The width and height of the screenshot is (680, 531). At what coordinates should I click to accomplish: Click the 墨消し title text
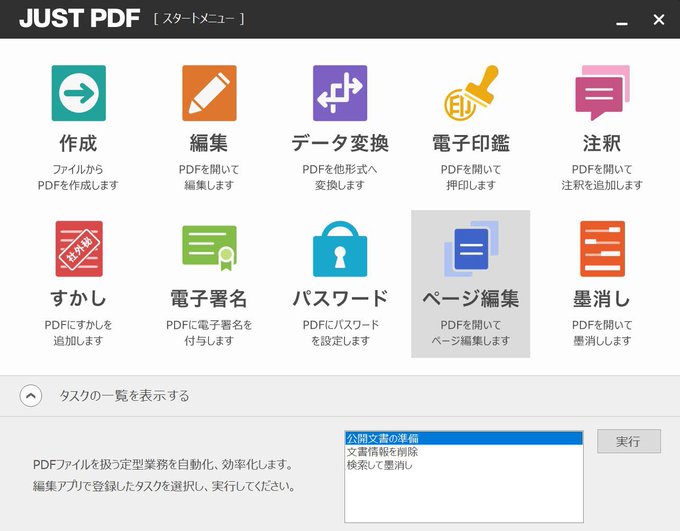[602, 298]
